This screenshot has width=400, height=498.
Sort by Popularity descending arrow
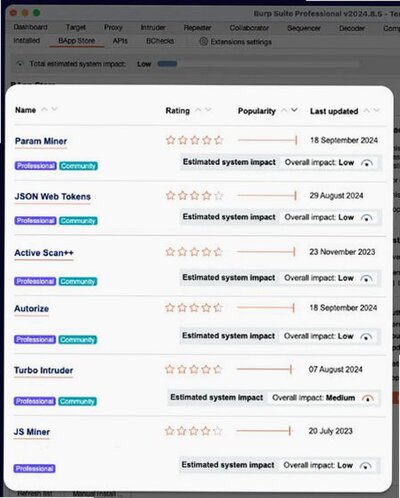[x=294, y=110]
